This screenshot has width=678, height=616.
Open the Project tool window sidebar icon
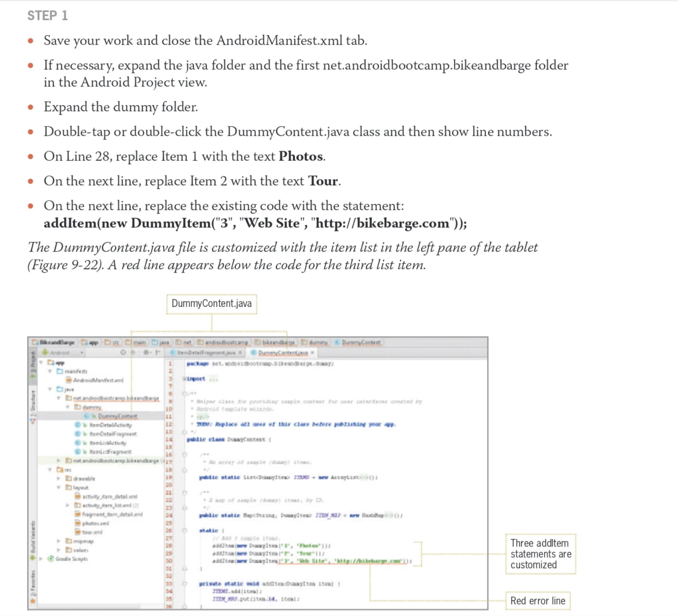(x=32, y=362)
